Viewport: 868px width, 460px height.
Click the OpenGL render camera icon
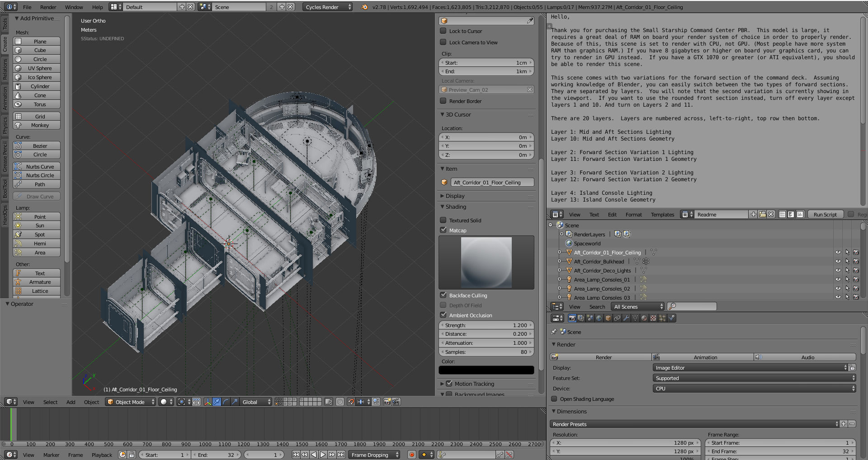[x=387, y=402]
